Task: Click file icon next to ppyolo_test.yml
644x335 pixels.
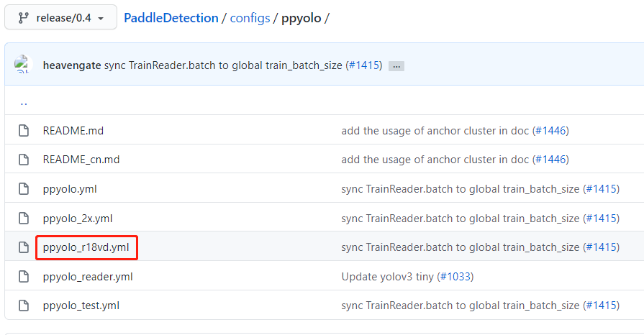Action: click(24, 306)
